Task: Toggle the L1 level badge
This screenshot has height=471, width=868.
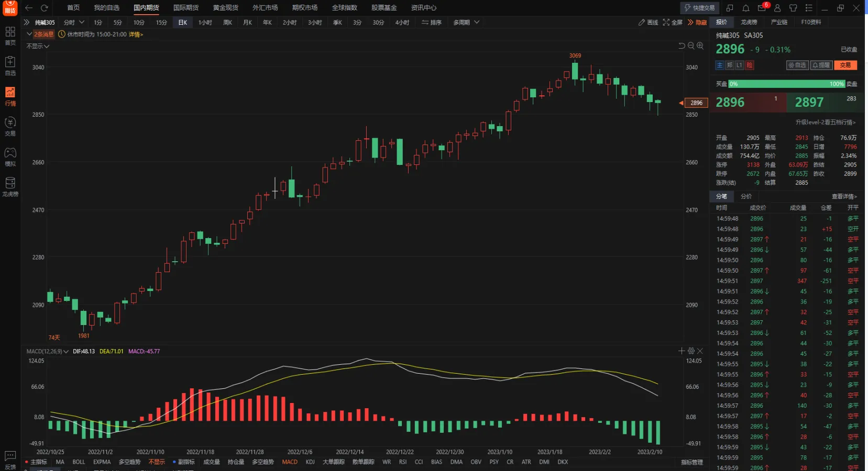Action: pyautogui.click(x=740, y=65)
